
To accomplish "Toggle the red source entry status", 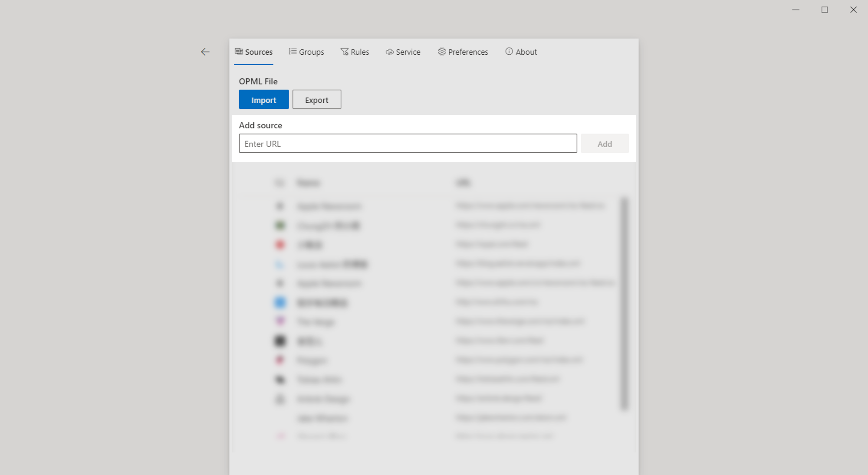I will (x=279, y=244).
